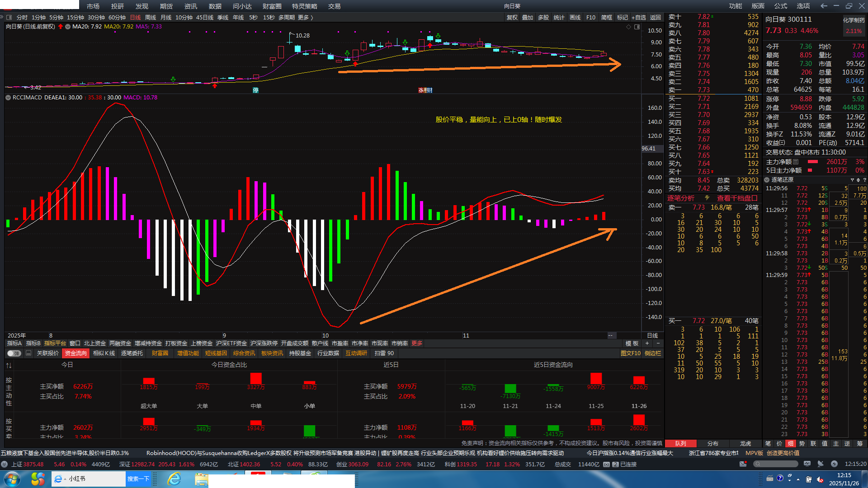868x488 pixels.
Task: Click the back arrow in title bar
Action: click(824, 6)
